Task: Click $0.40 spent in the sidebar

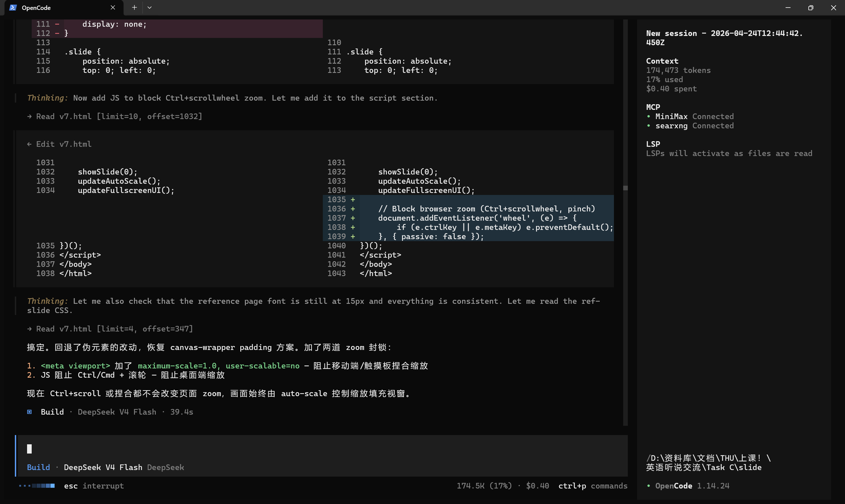Action: 671,89
